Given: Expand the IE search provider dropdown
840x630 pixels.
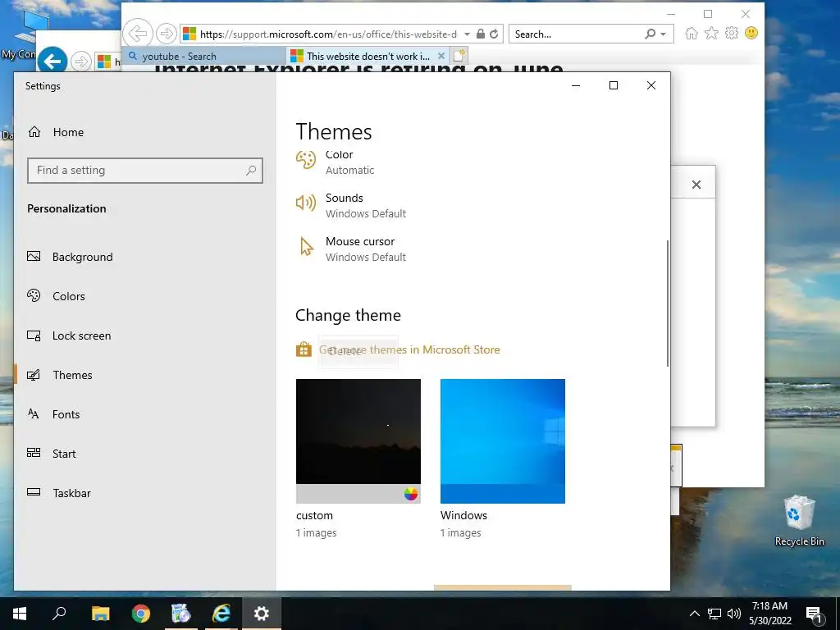Looking at the screenshot, I should [x=663, y=34].
